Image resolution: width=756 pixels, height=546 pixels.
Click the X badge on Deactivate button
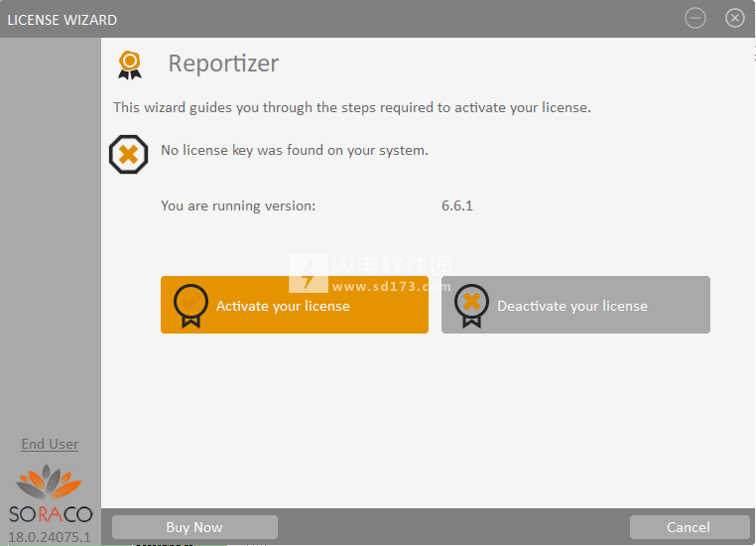coord(471,306)
